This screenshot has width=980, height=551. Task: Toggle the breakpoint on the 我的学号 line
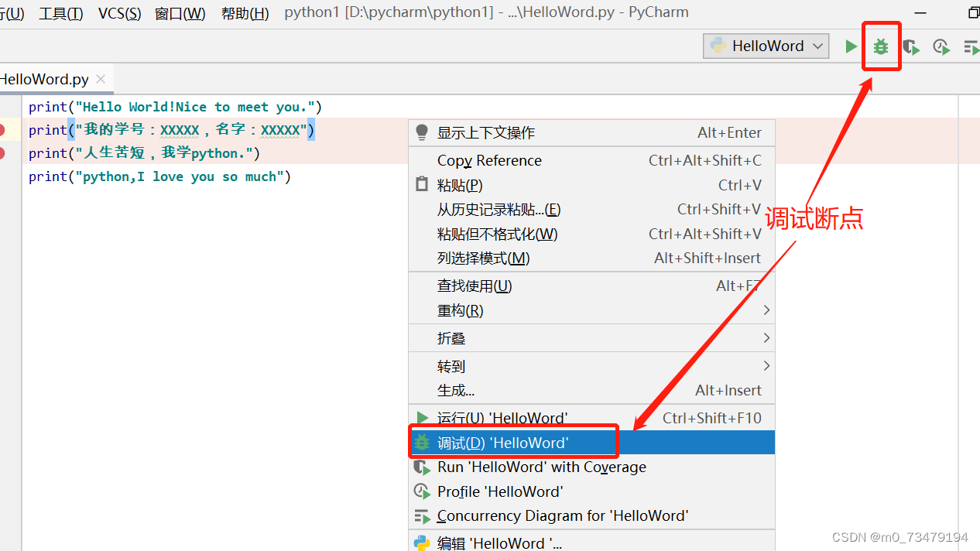click(2, 130)
